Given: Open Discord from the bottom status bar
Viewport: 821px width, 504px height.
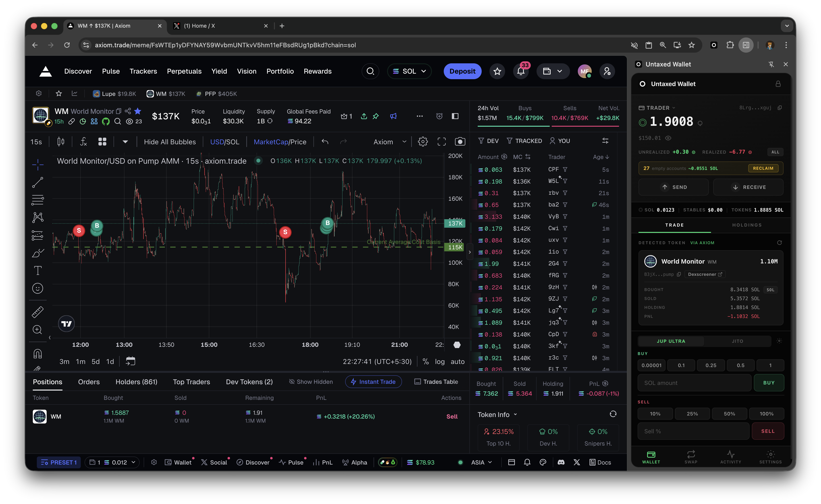Looking at the screenshot, I should [562, 462].
